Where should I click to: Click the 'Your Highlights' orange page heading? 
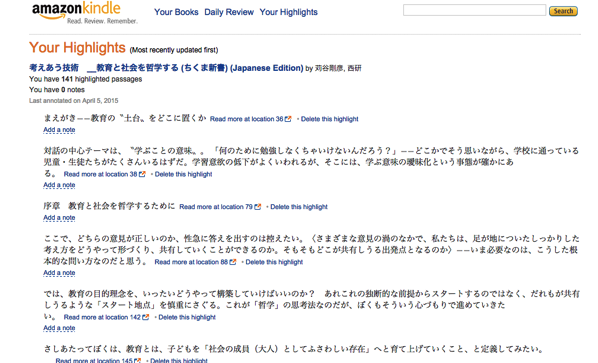click(x=77, y=48)
